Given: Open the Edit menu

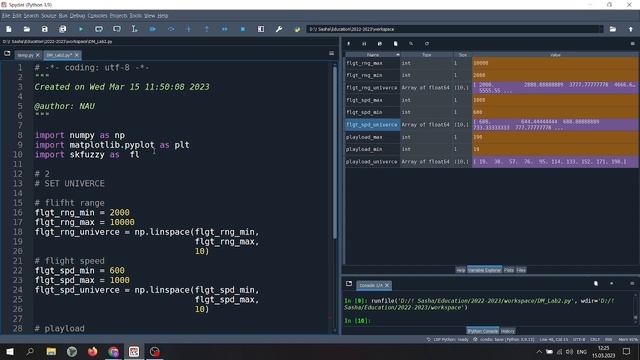Looking at the screenshot, I should tap(17, 16).
